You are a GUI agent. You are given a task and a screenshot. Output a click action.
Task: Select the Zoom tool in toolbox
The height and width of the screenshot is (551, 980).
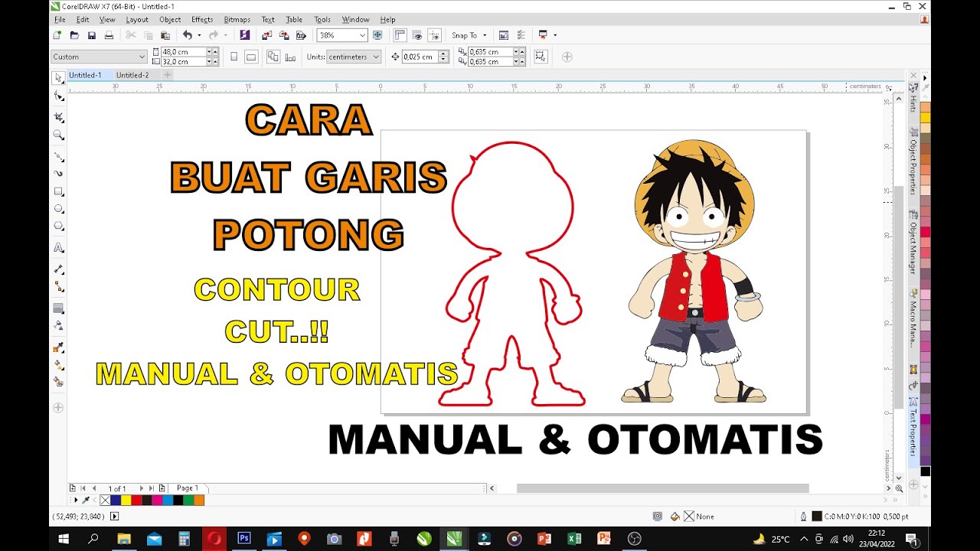click(59, 135)
